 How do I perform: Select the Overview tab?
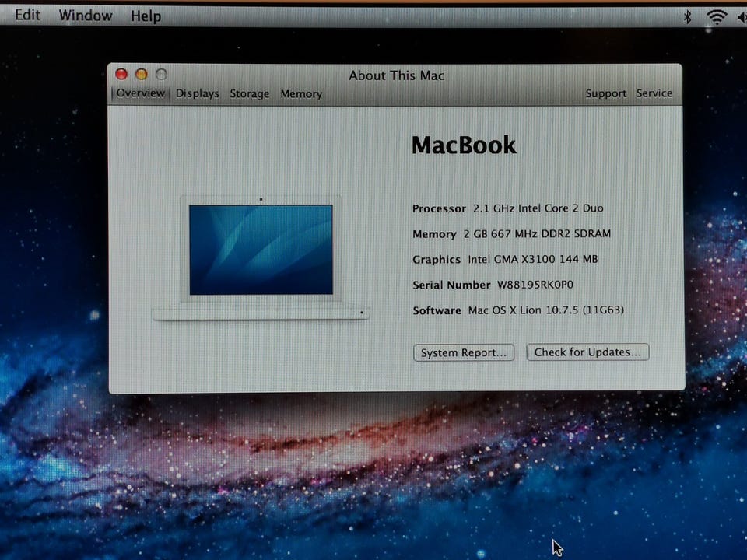(141, 93)
